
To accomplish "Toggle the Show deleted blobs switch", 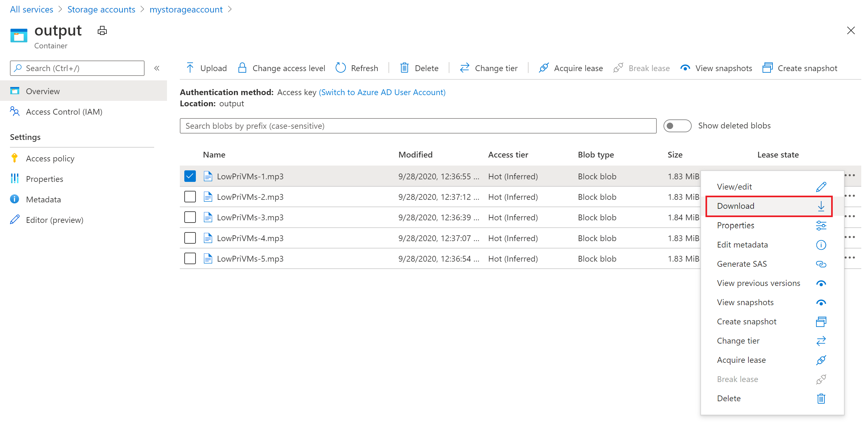I will 676,126.
